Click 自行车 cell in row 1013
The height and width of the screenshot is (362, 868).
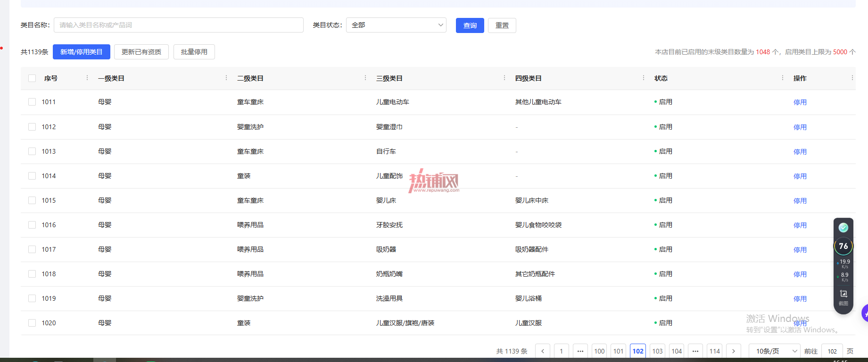point(386,151)
